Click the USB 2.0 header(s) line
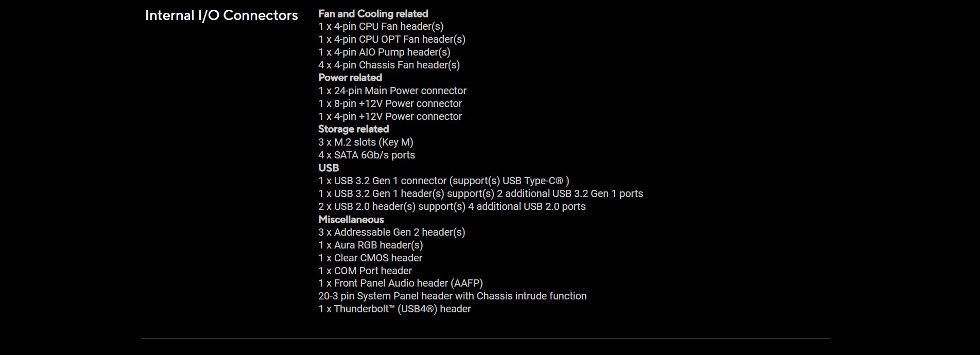 tap(452, 207)
